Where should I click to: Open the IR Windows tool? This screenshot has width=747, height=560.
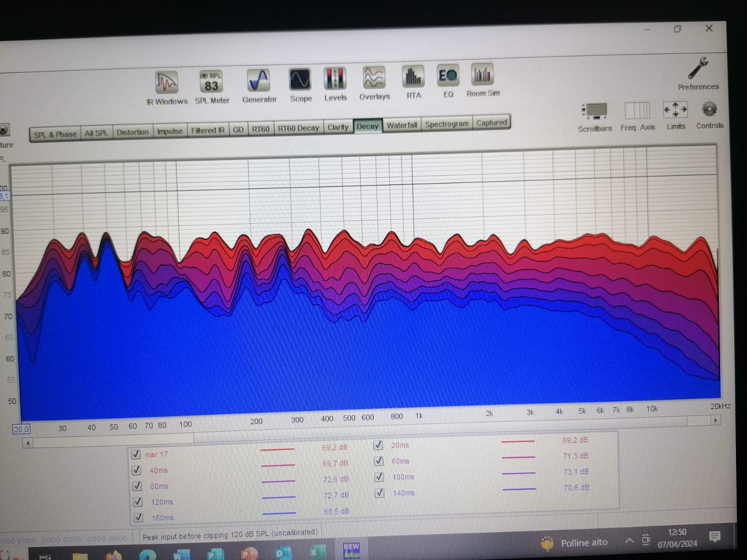167,88
